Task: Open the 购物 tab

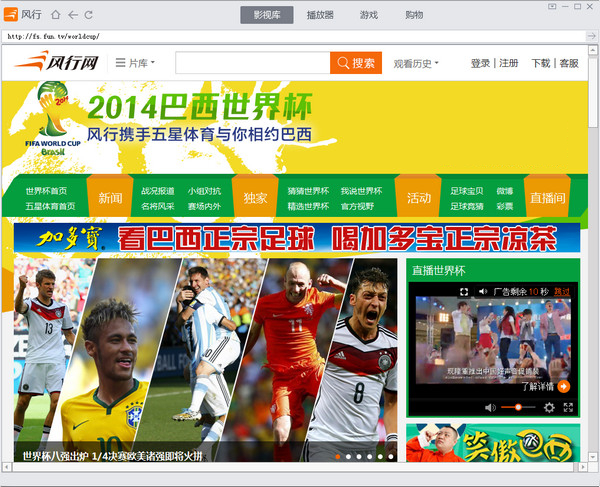Action: 414,15
